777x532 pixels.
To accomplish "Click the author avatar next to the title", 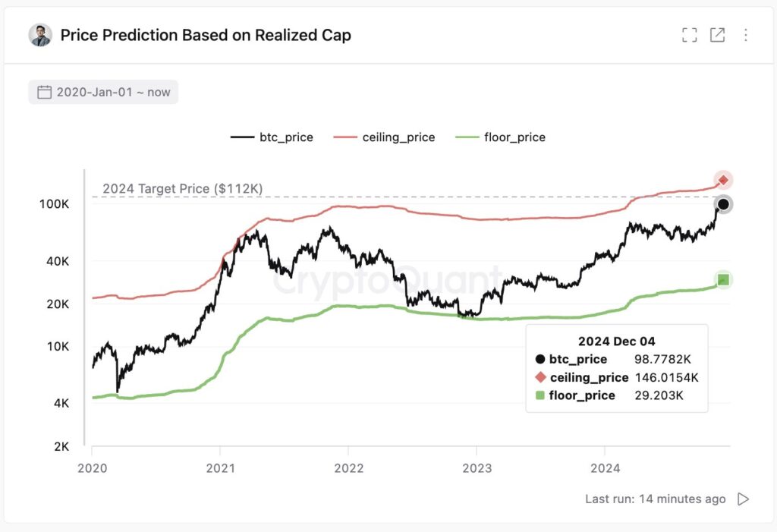I will [x=40, y=35].
